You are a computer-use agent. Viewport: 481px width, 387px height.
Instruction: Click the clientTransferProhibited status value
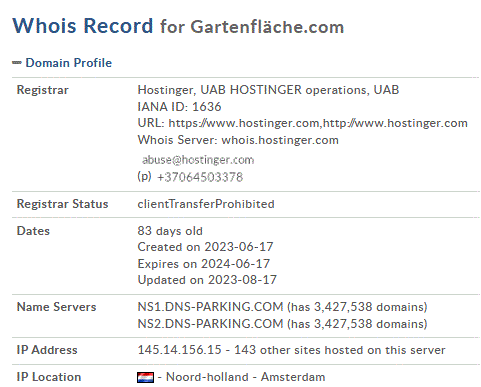tap(206, 204)
